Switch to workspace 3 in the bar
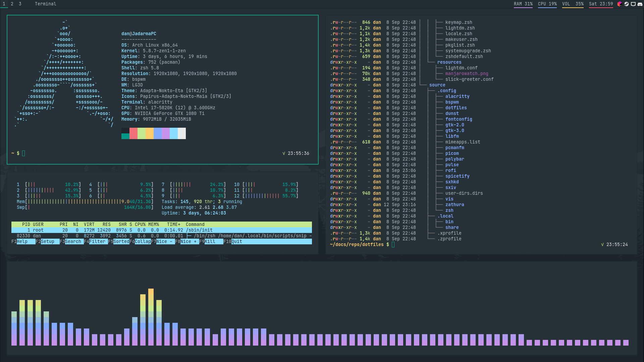This screenshot has width=644, height=362. click(x=20, y=4)
